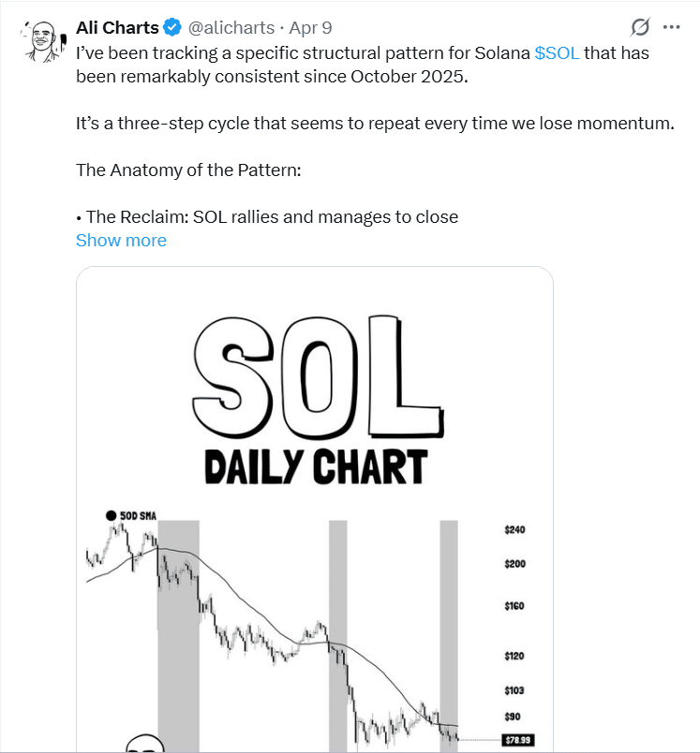
Task: Click the $120 price axis label
Action: click(x=515, y=656)
